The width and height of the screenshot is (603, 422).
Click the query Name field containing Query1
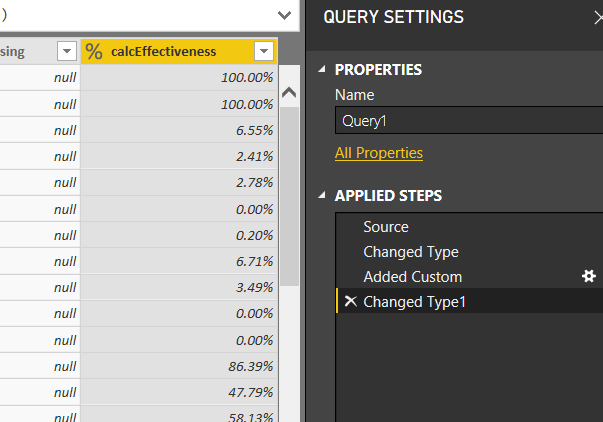click(469, 121)
